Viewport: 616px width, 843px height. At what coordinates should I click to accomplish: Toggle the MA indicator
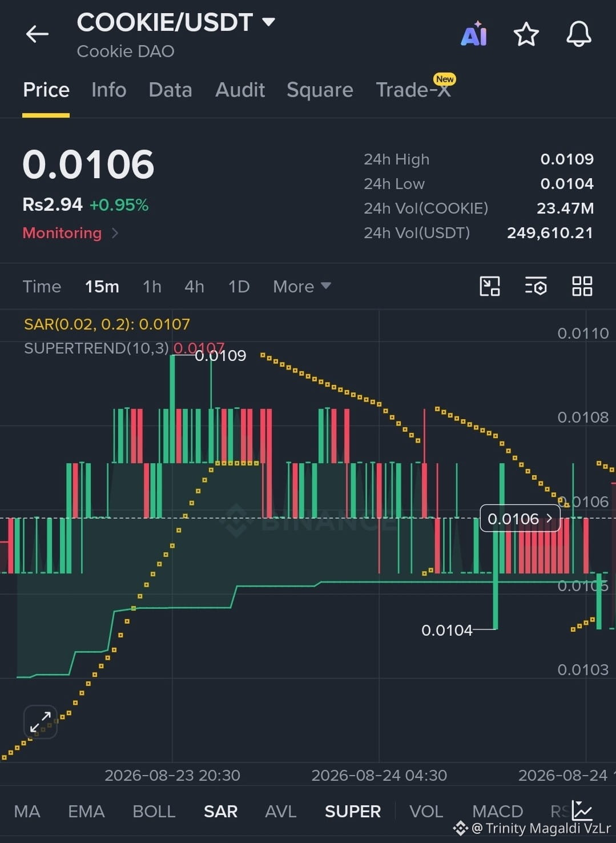(x=27, y=811)
